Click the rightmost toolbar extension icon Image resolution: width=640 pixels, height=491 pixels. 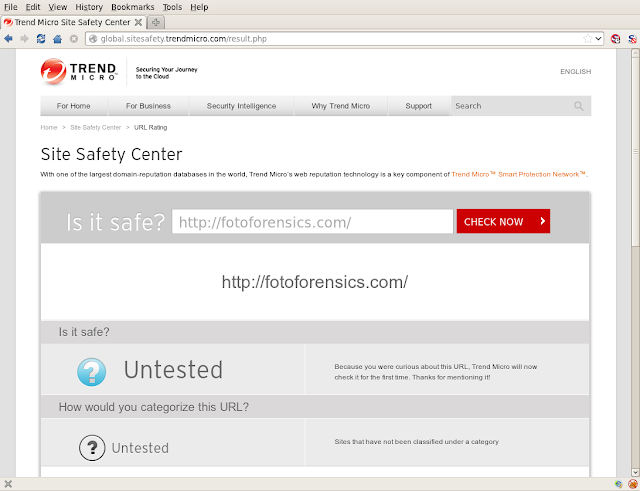[632, 39]
